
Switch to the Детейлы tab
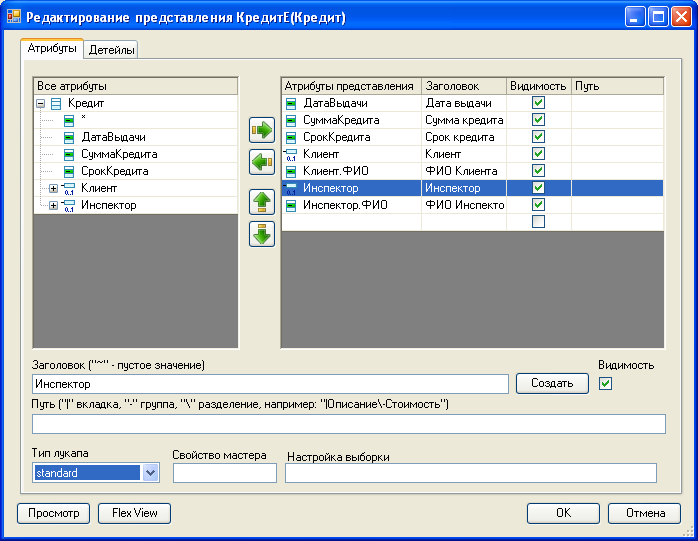click(111, 50)
